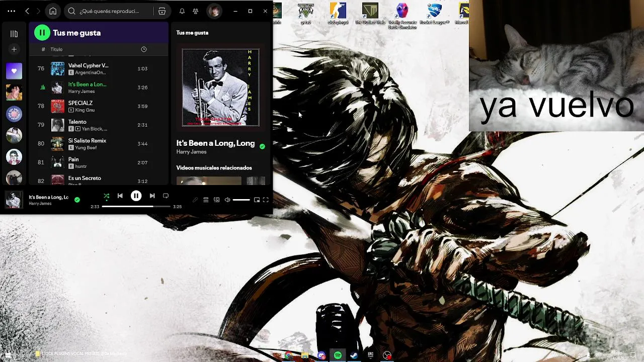Toggle repeat mode in the player bar
Screen dimensions: 644x362
point(166,196)
